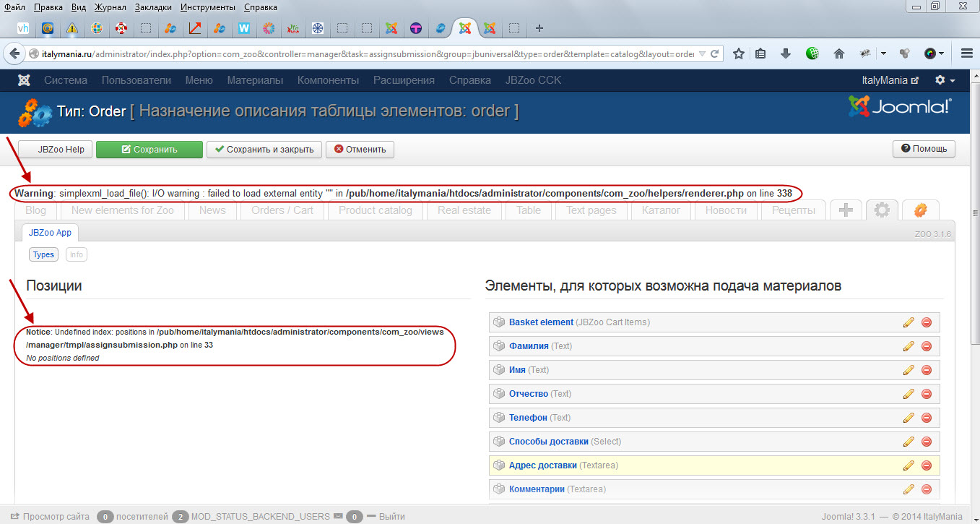Screen dimensions: 980x524
Task: Open the Система dropdown menu
Action: pyautogui.click(x=65, y=80)
